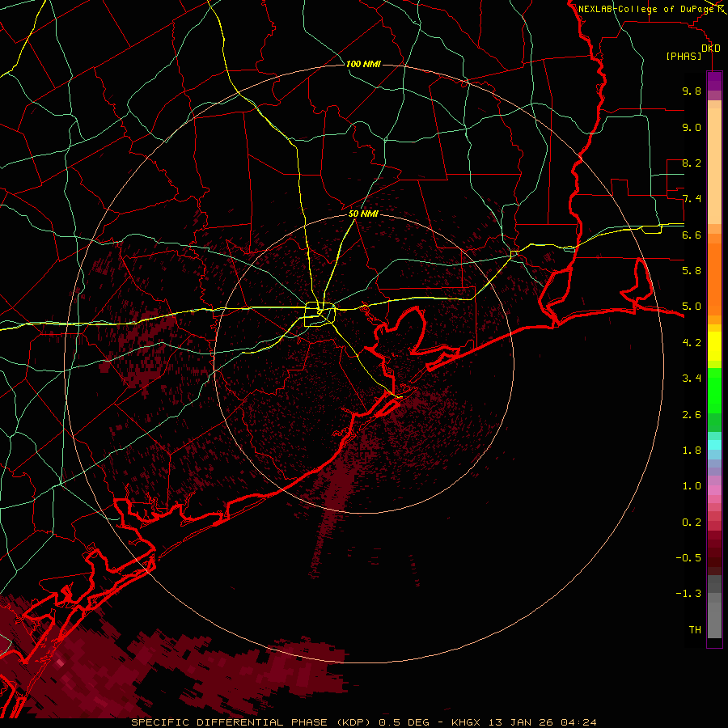Click the TH threshold label
This screenshot has width=728, height=728.
point(695,630)
